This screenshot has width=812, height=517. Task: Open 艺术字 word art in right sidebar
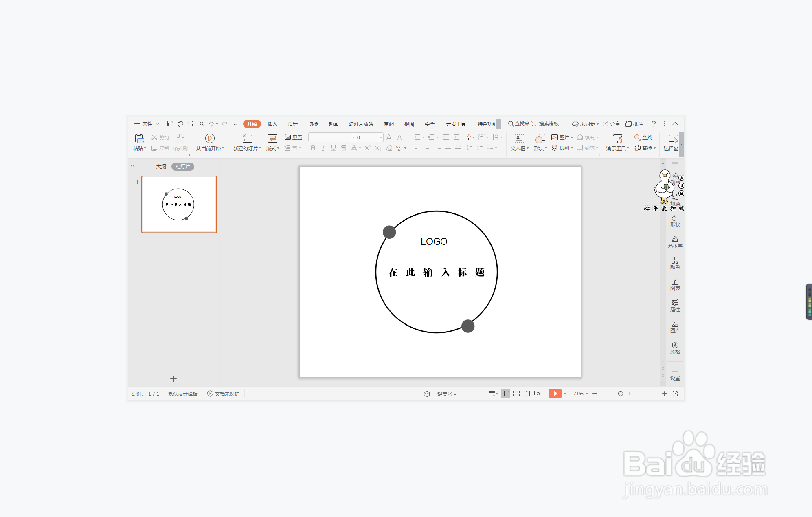[675, 242]
